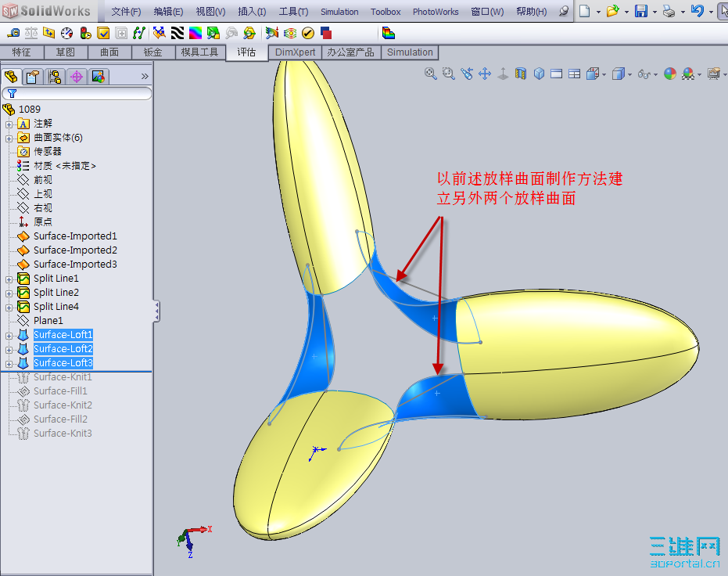Click the New document icon
728x576 pixels.
585,11
